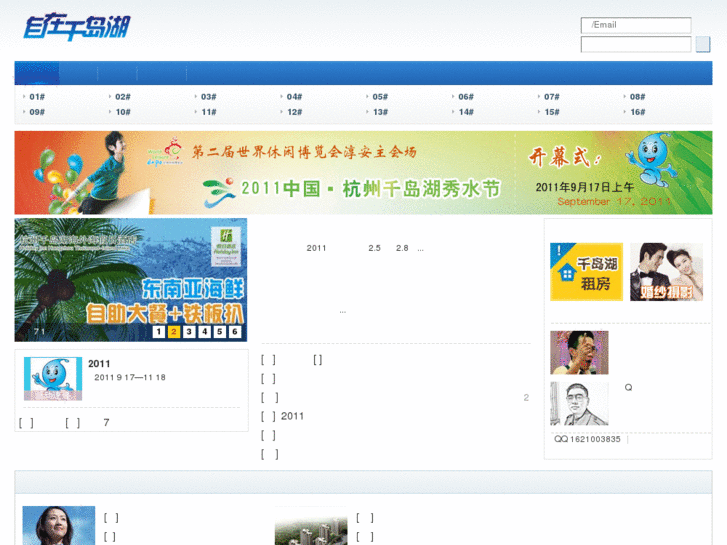727x545 pixels.
Task: Open the 06# link
Action: point(466,96)
